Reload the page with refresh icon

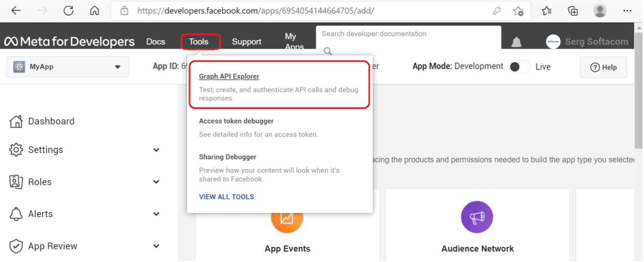[x=69, y=11]
